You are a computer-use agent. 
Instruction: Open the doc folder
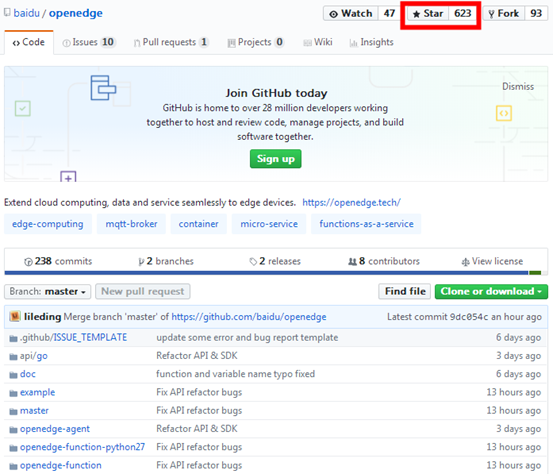(x=28, y=374)
